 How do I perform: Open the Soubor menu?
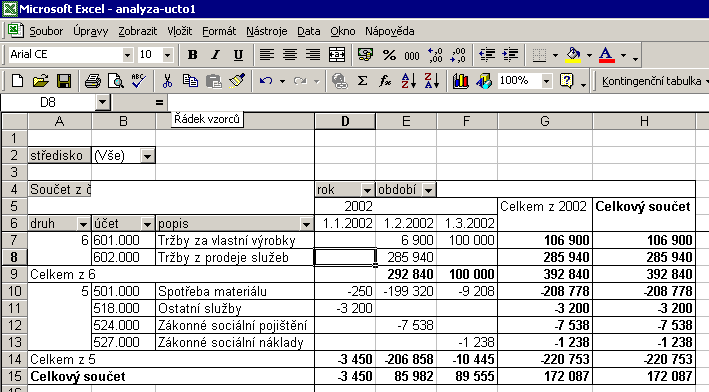[46, 31]
